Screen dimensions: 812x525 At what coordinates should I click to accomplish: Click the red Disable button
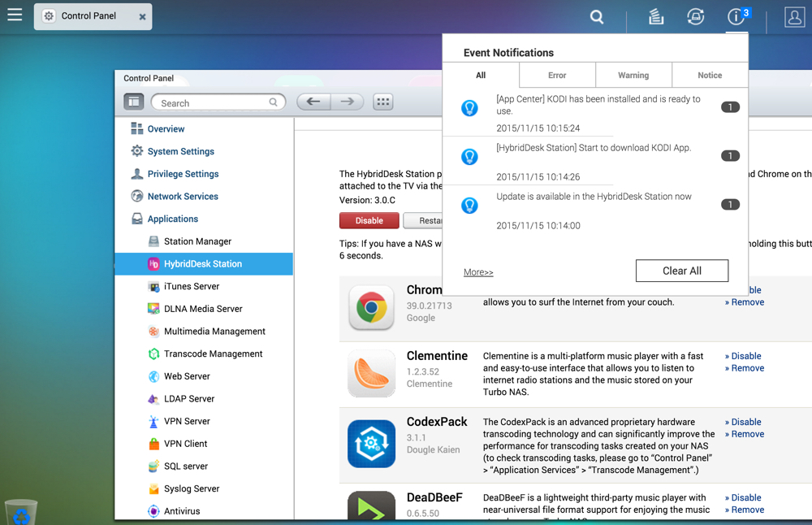[369, 220]
